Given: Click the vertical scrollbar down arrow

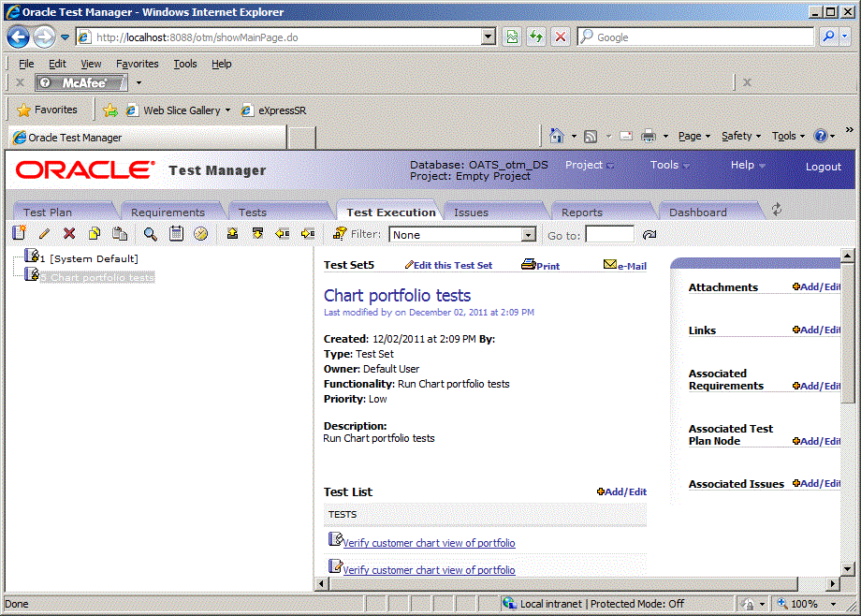Looking at the screenshot, I should (x=847, y=569).
